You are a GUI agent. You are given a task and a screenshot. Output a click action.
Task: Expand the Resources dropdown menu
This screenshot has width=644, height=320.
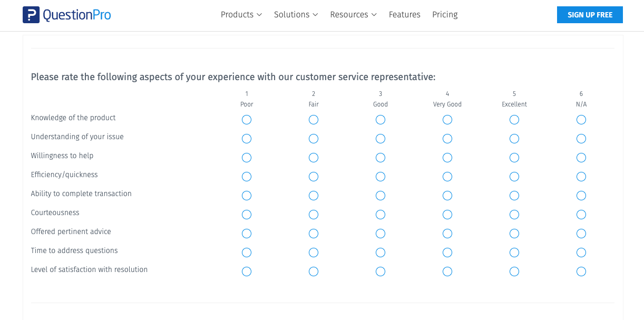pyautogui.click(x=353, y=15)
